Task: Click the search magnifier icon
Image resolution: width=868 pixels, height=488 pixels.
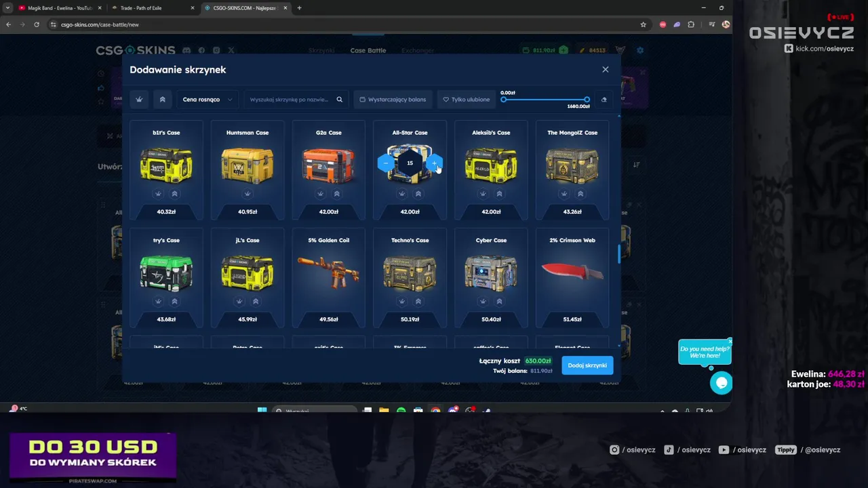Action: pyautogui.click(x=340, y=100)
